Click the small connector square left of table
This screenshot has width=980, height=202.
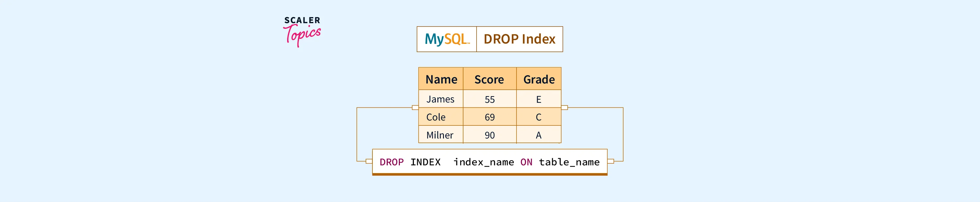[415, 107]
